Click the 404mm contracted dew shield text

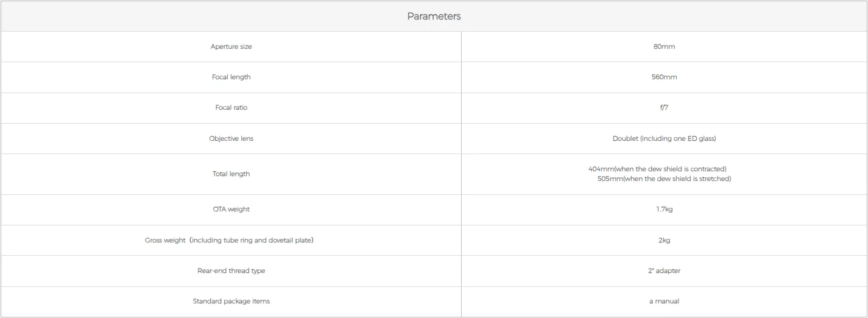(658, 169)
